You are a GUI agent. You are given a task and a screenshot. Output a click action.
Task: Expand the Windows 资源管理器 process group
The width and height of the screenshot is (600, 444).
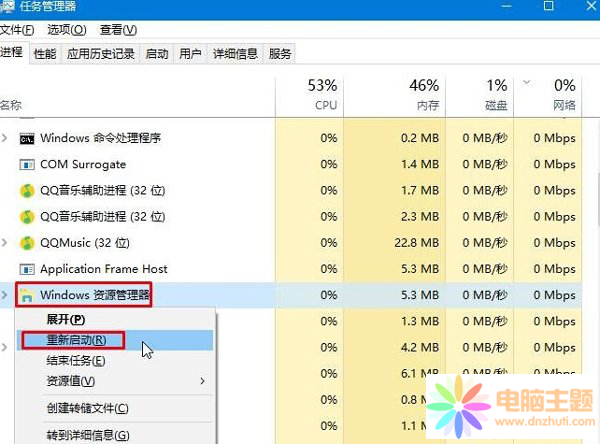click(5, 295)
